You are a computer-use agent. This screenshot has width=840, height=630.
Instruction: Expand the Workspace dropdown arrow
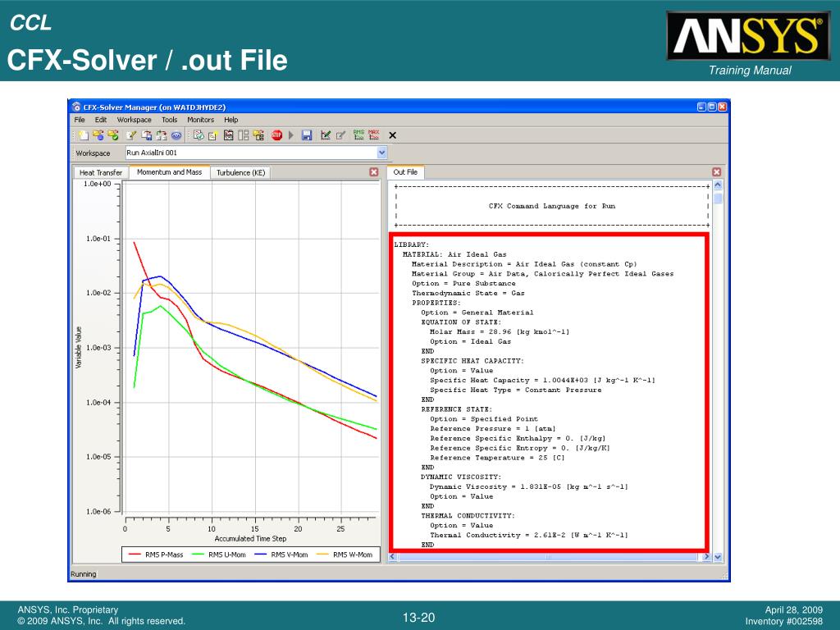[x=381, y=153]
